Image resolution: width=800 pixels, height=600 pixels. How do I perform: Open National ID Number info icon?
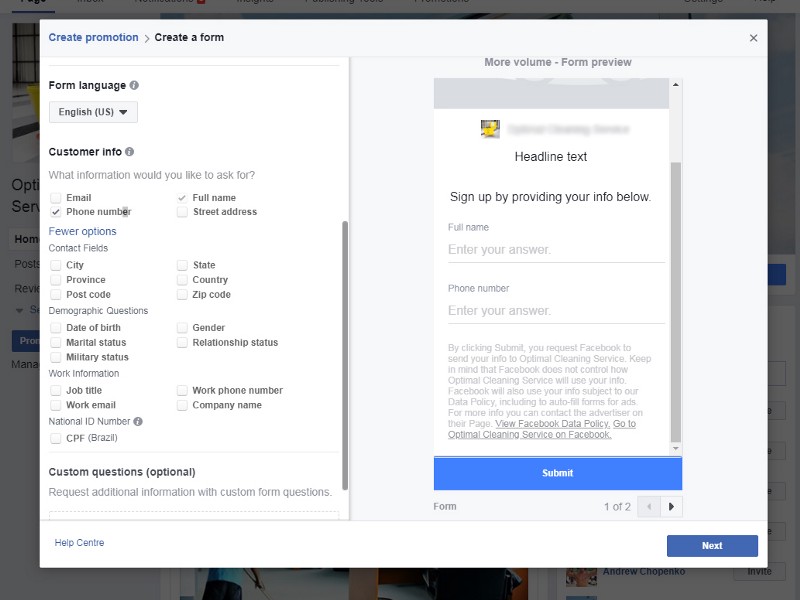tap(138, 421)
